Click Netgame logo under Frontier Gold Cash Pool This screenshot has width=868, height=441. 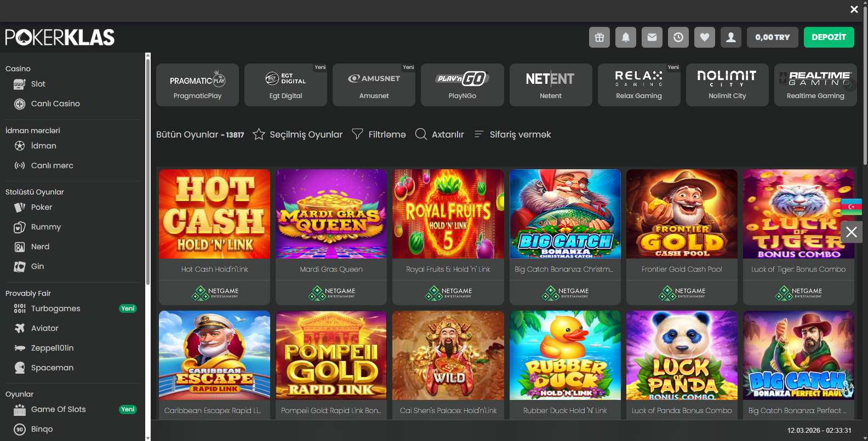[682, 293]
